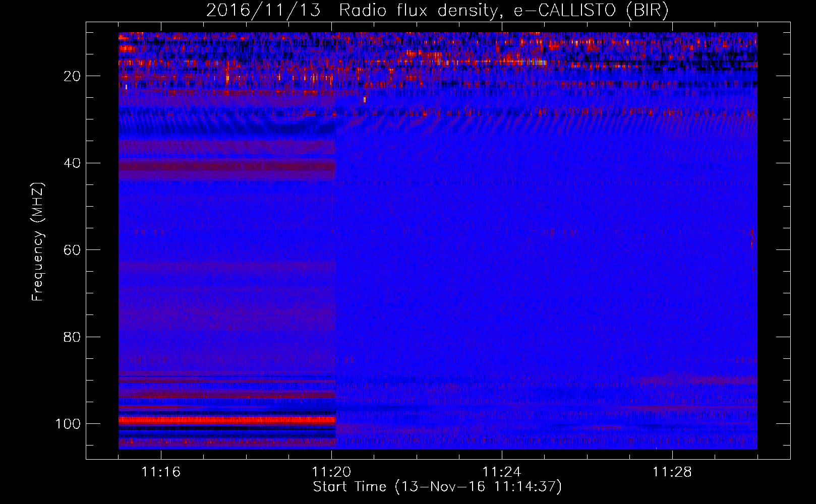Click the 11:16 time tick label

[161, 472]
